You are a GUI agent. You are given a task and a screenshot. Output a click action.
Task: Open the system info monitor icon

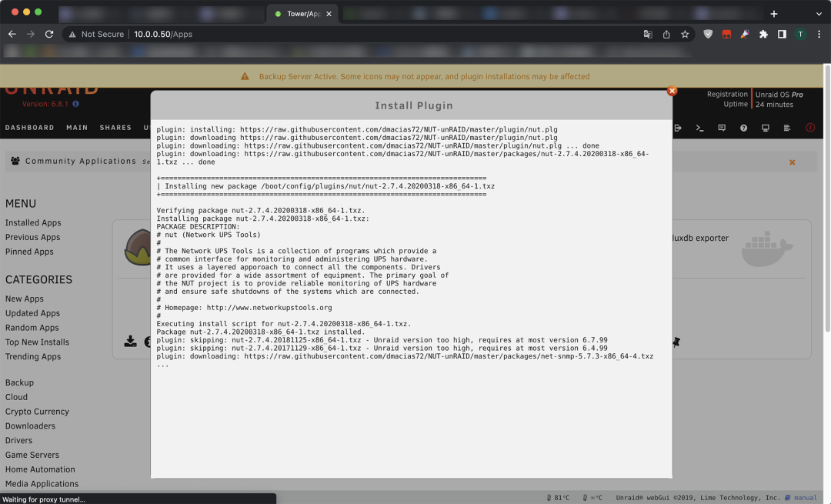coord(766,128)
